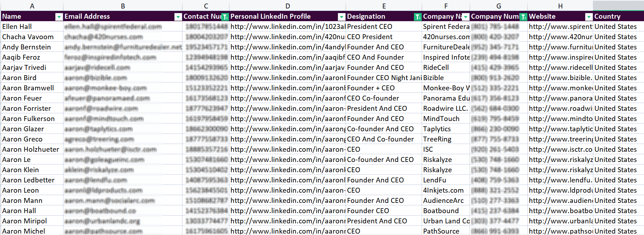Image resolution: width=644 pixels, height=235 pixels.
Task: Click the LendFu company cell
Action: (446, 180)
